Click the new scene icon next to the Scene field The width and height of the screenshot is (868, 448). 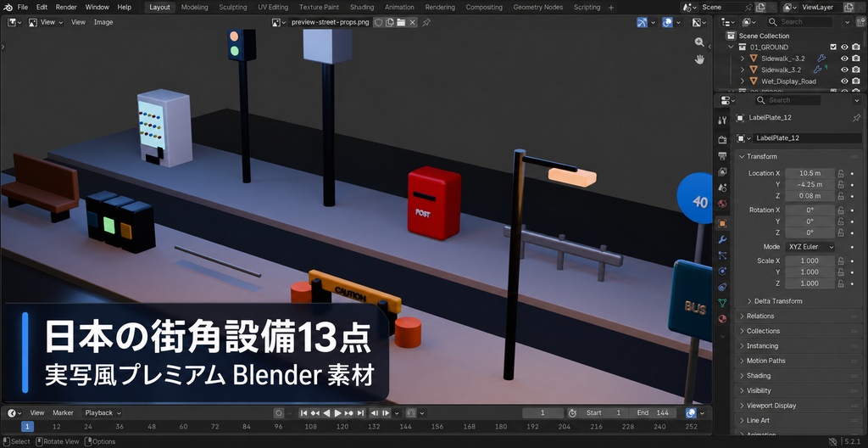[760, 7]
